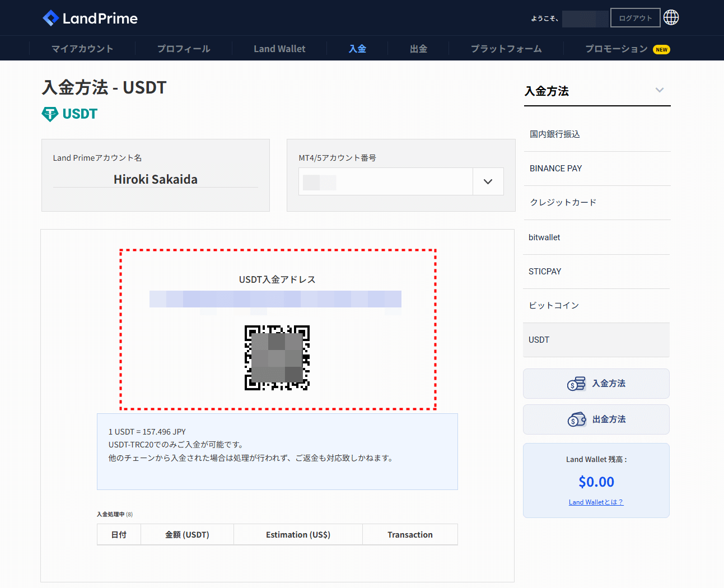Choose bitwallet deposit method
Viewport: 724px width, 588px height.
[597, 237]
